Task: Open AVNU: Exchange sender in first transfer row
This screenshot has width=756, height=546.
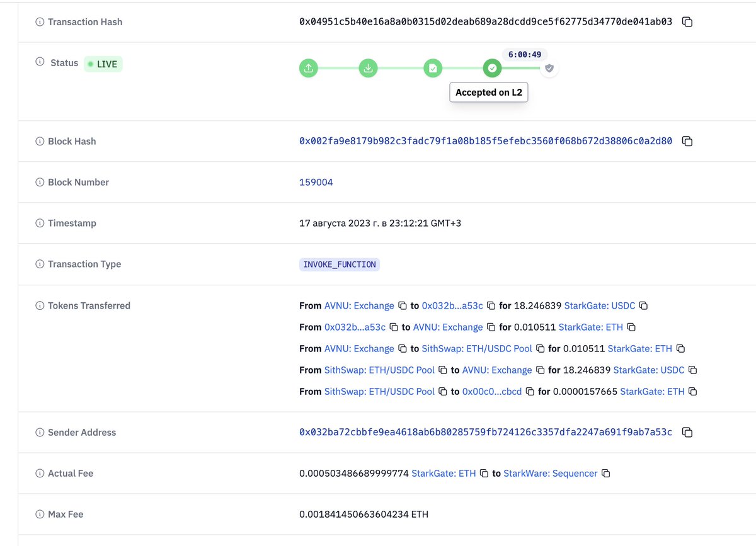Action: tap(359, 306)
